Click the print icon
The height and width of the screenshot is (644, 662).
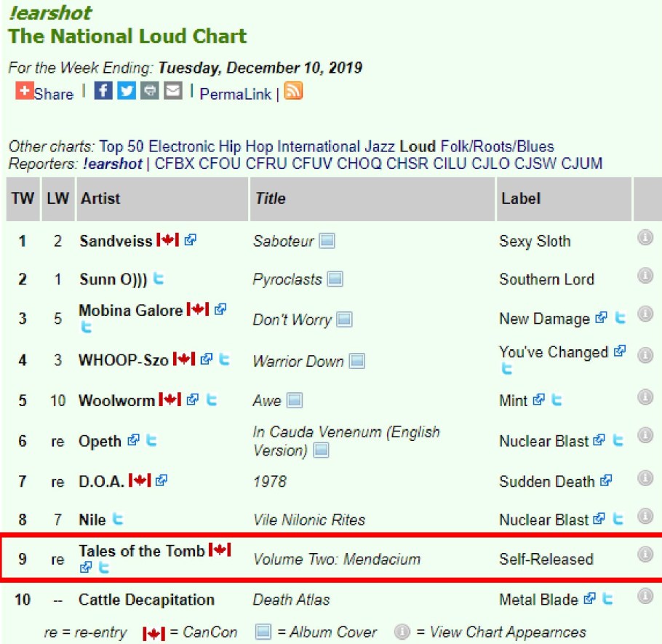pos(149,92)
